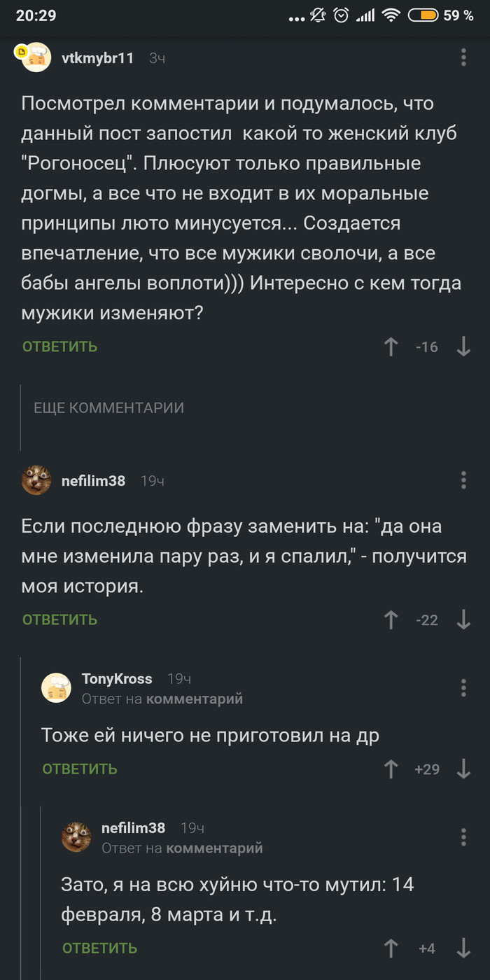The image size is (490, 980).
Task: Upvote nefilim38's comment rated -22
Action: (391, 619)
